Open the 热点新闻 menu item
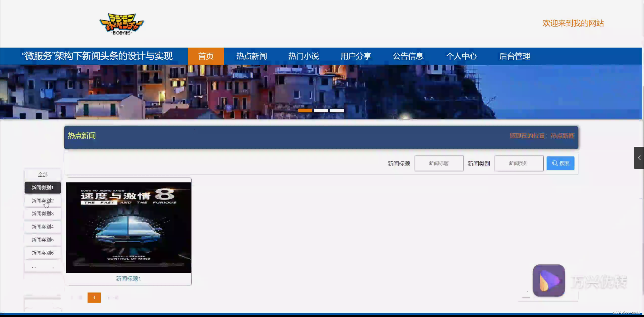 tap(252, 56)
